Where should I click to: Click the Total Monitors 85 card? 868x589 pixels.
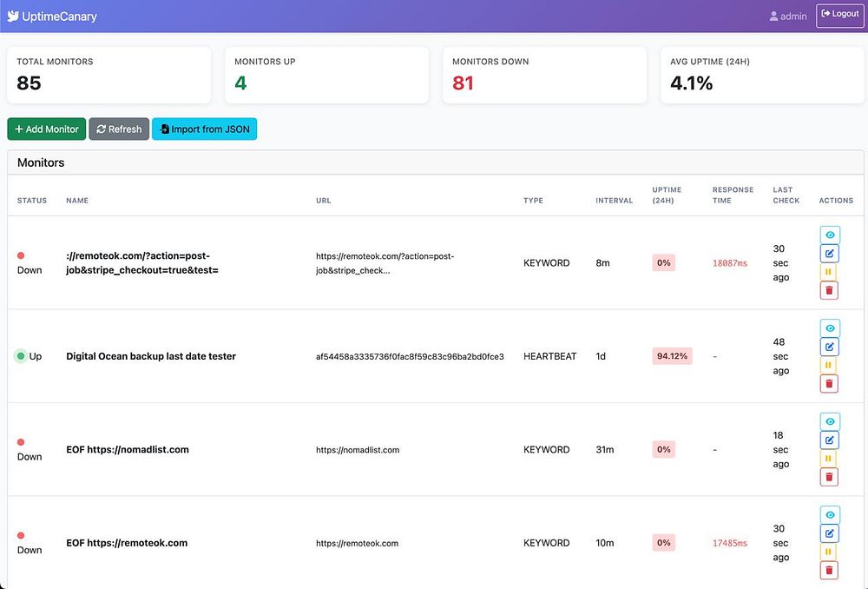[109, 75]
